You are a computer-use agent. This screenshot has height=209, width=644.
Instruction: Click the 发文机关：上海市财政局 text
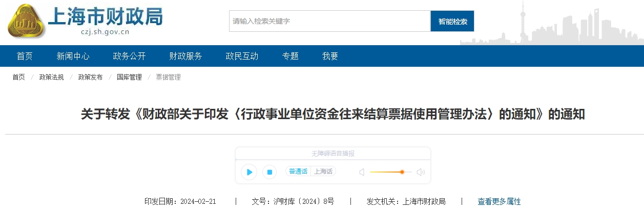[406, 201]
